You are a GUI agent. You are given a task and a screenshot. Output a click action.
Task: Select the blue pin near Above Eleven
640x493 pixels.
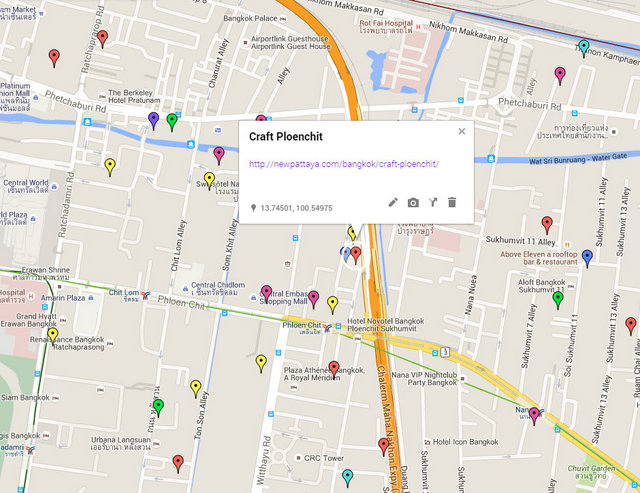[587, 258]
